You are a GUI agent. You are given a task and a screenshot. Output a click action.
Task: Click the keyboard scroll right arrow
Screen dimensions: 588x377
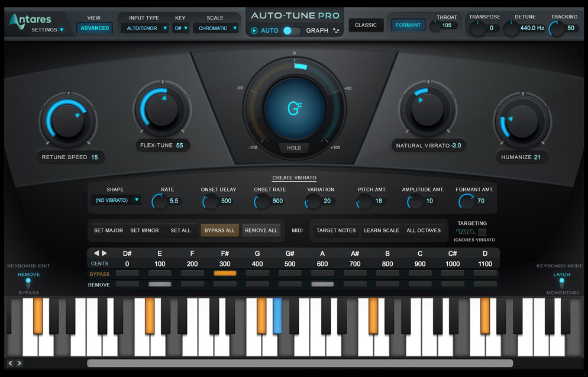[x=19, y=363]
